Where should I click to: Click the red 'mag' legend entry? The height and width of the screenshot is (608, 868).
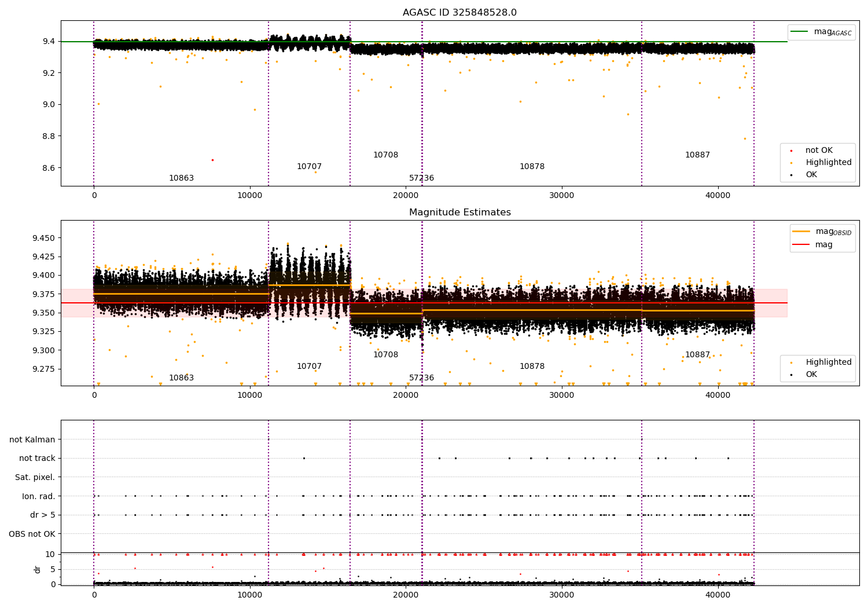click(x=823, y=245)
